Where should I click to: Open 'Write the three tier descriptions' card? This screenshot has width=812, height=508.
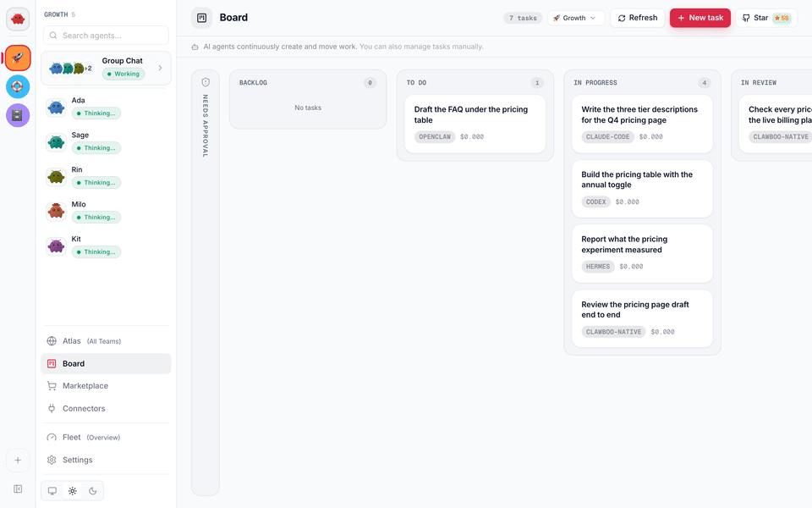(x=642, y=124)
